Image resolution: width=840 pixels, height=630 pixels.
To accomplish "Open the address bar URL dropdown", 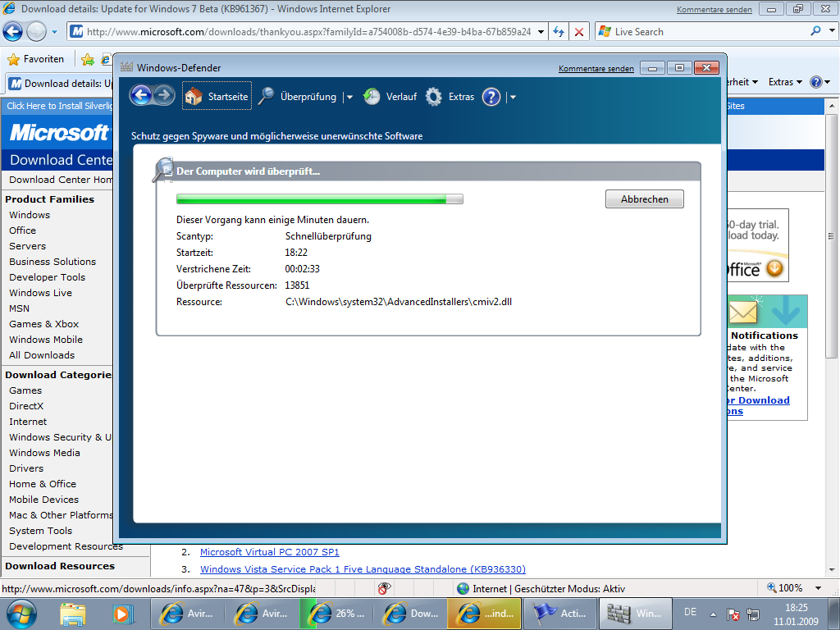I will pos(541,32).
